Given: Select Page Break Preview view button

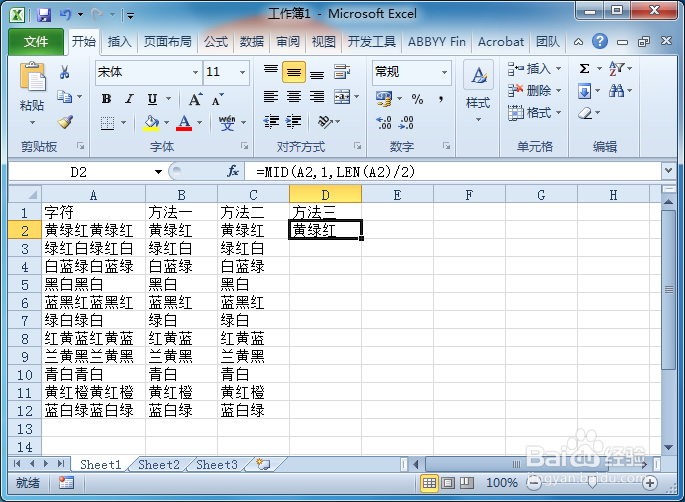Looking at the screenshot, I should 467,483.
